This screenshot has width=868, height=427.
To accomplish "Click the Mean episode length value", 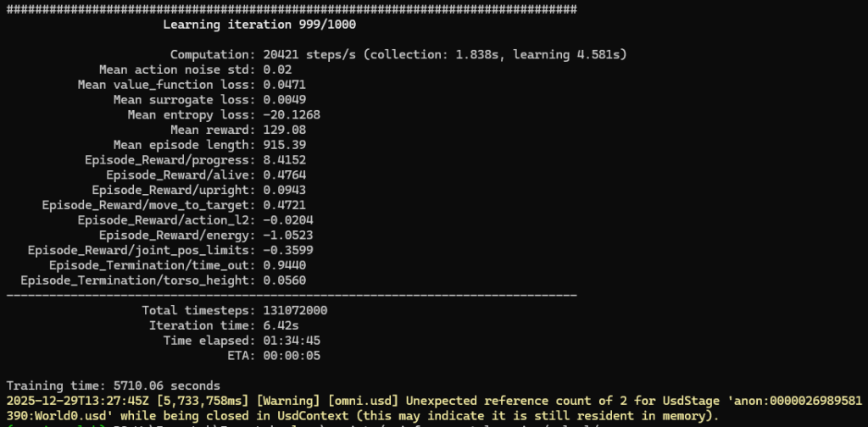I will click(x=284, y=145).
